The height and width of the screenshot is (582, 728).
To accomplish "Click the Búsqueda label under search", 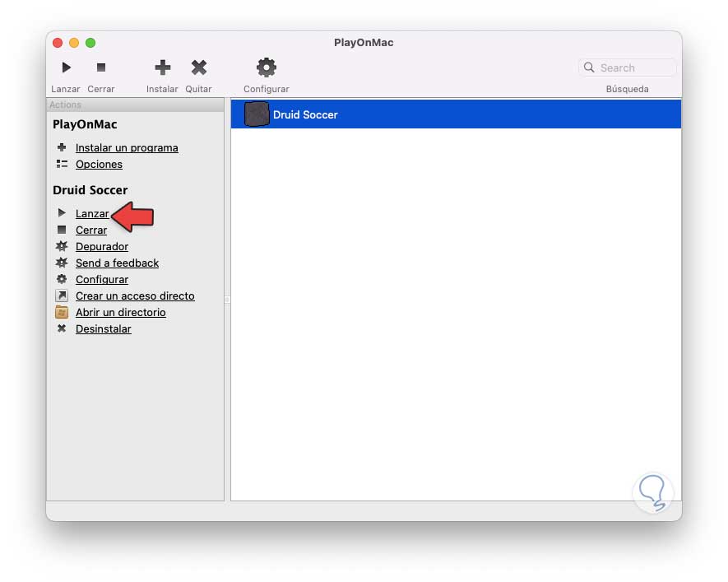I will 627,89.
